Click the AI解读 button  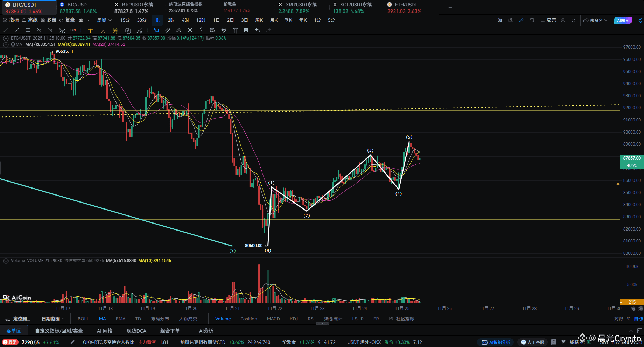(623, 20)
